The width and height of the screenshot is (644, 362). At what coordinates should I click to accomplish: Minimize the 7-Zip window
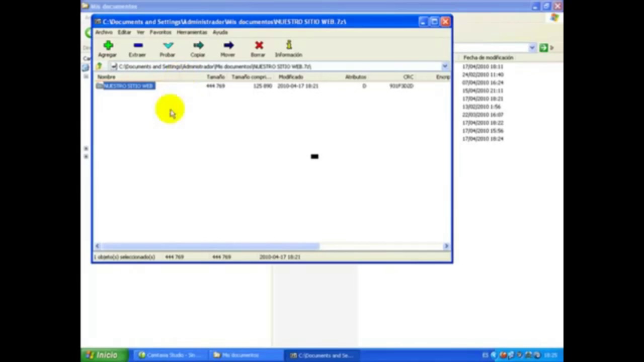(x=423, y=22)
